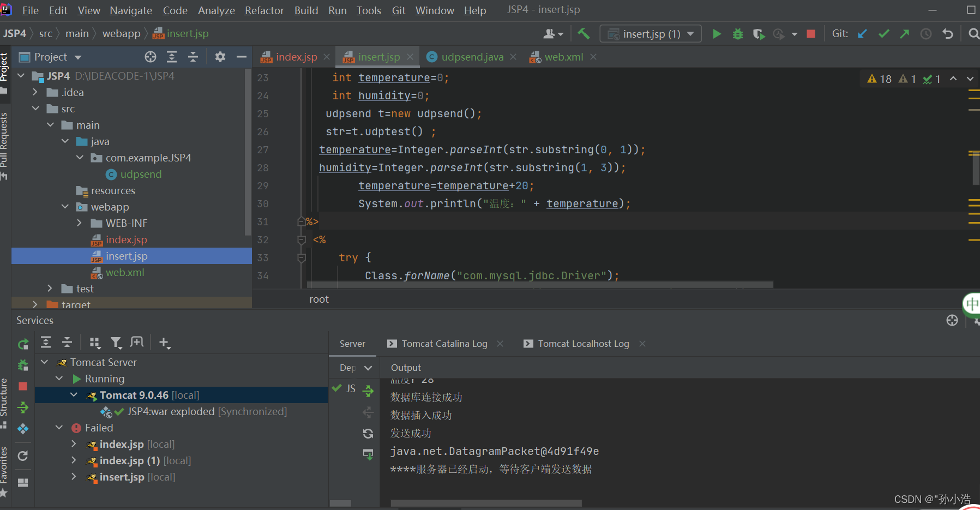Stop the running application red square
The width and height of the screenshot is (980, 510).
811,34
